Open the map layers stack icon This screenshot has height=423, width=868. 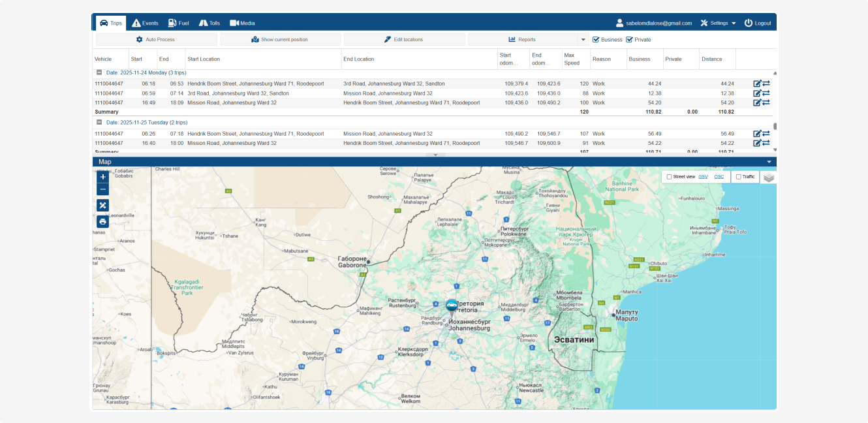(x=768, y=177)
